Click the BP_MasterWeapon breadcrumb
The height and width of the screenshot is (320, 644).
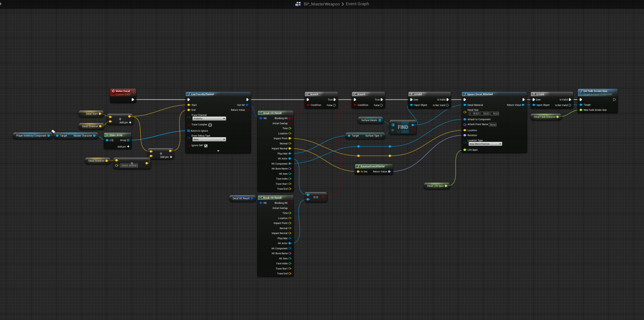click(321, 4)
